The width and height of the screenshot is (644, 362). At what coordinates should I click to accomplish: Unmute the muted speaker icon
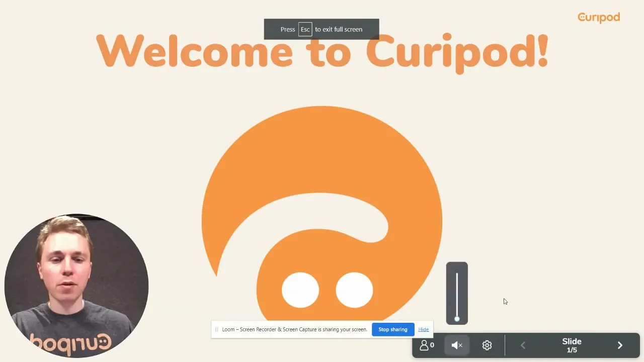click(x=457, y=345)
